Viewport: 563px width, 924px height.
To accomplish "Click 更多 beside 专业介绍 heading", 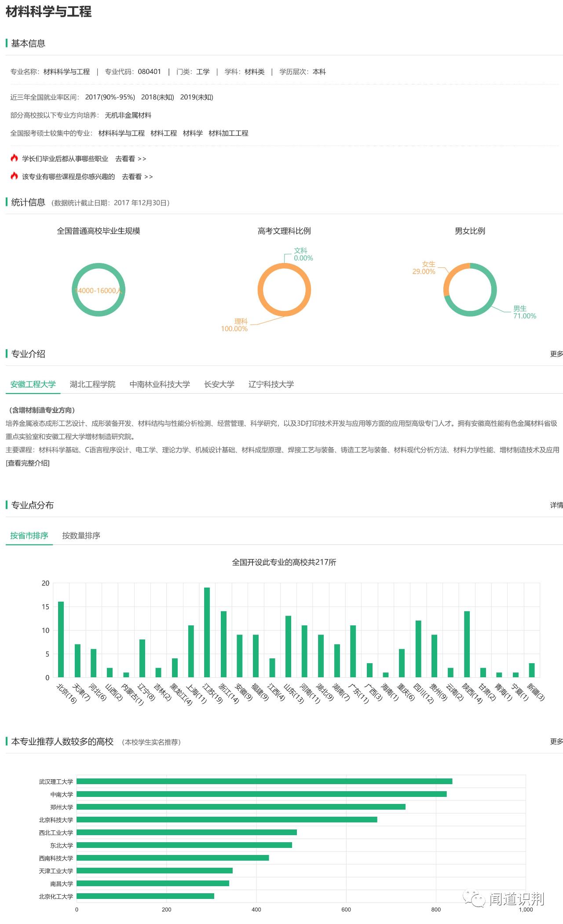I will pos(556,354).
